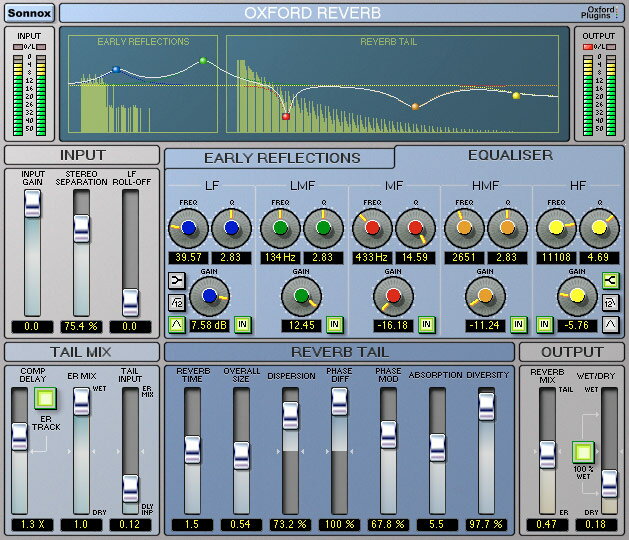Click the LMF Q green knob
The image size is (629, 540).
click(323, 228)
